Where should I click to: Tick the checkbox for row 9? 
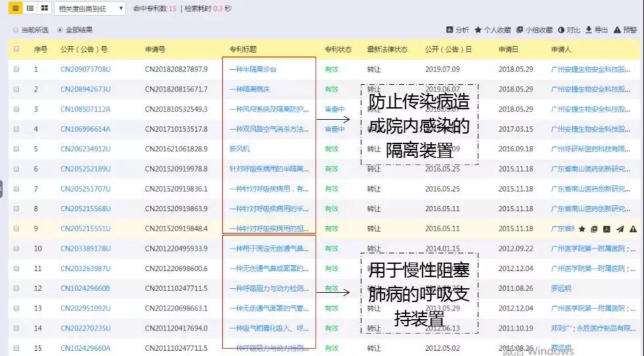pos(16,228)
